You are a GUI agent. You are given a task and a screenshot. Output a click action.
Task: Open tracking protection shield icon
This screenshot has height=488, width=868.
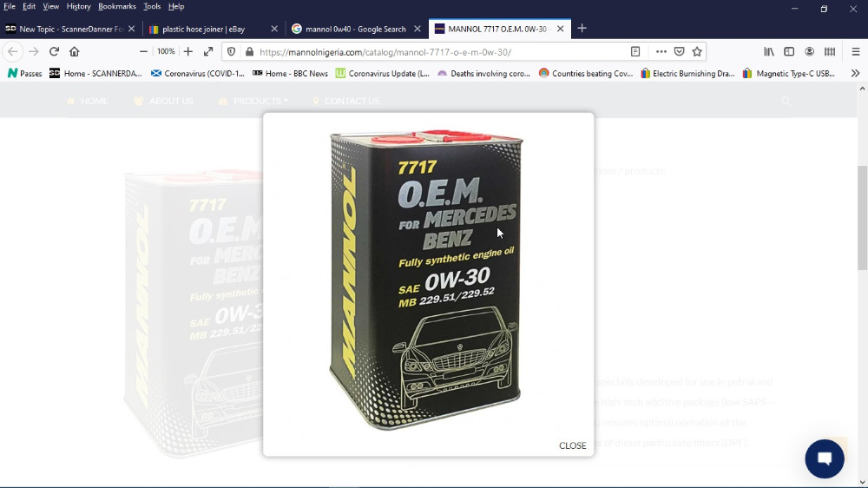[232, 51]
